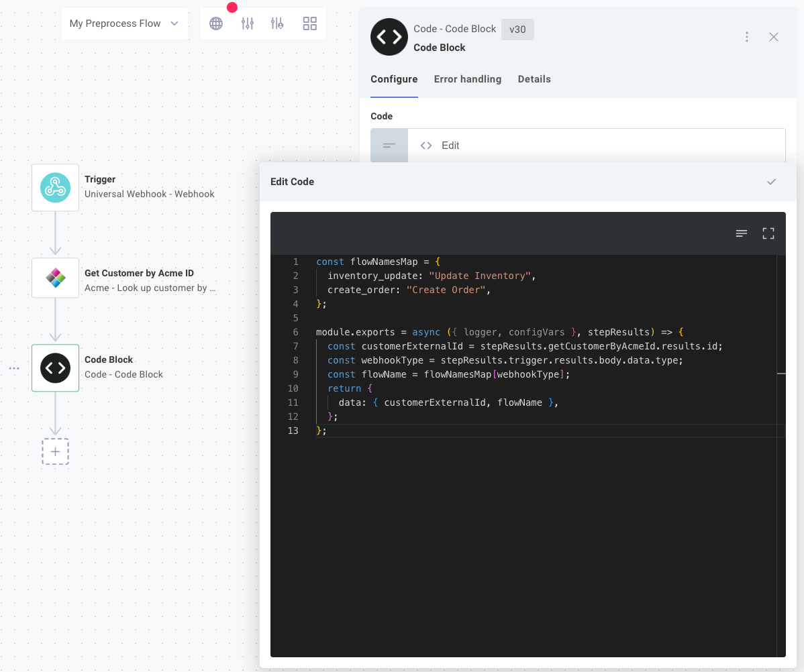Viewport: 804px width, 672px height.
Task: Format code with the align-lines icon
Action: coord(741,233)
